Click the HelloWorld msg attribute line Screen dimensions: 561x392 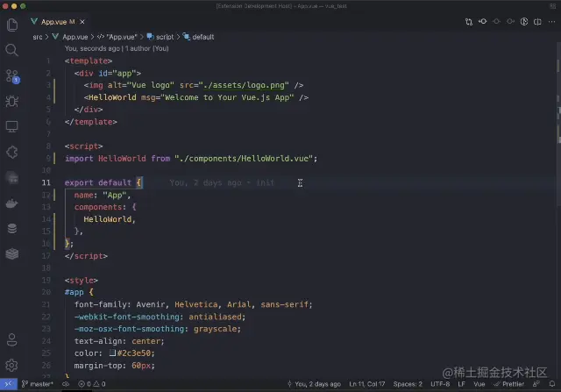[196, 97]
